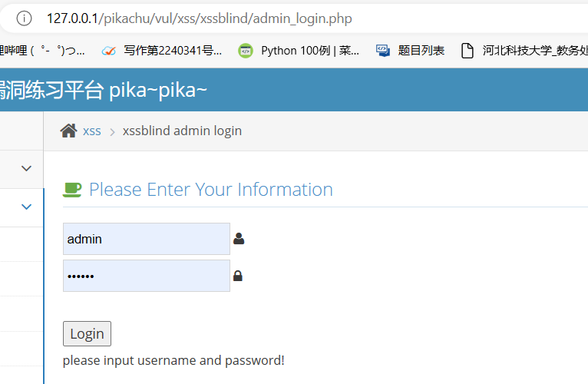This screenshot has height=384, width=588.
Task: Click the page icon beside 河北科技大学 bookmark
Action: coord(467,51)
